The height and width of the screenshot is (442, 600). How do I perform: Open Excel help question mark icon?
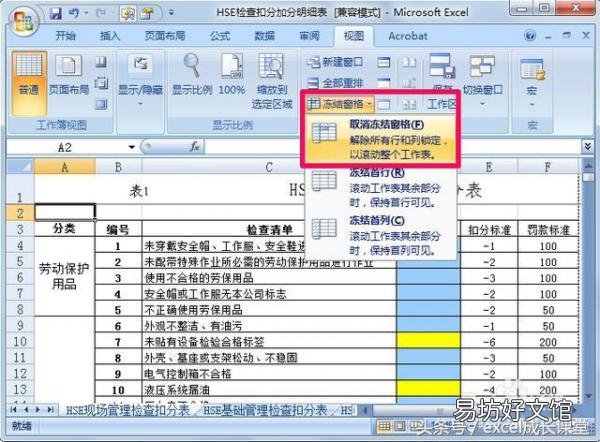click(530, 36)
